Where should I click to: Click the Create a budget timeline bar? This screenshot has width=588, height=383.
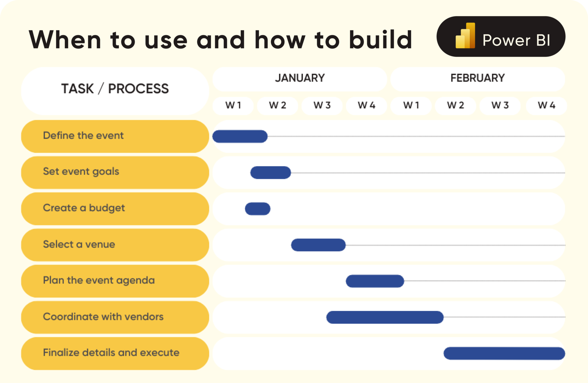[258, 209]
